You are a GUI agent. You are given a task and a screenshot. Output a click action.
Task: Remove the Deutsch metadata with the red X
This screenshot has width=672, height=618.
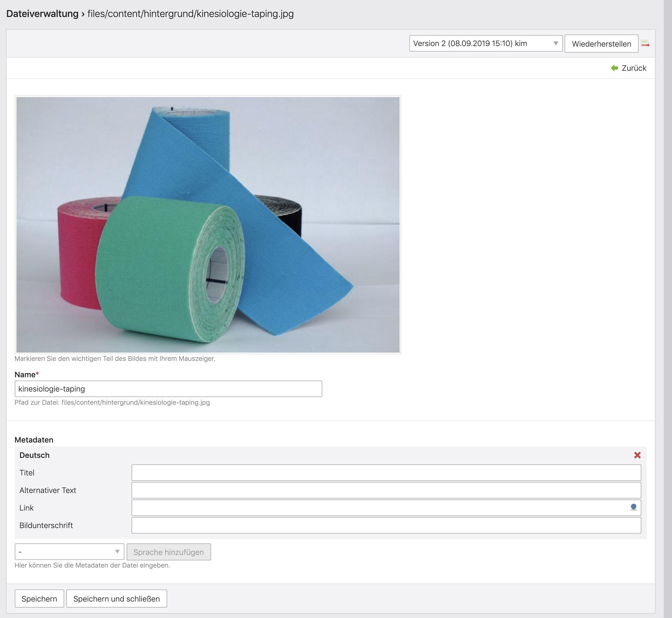pos(637,455)
